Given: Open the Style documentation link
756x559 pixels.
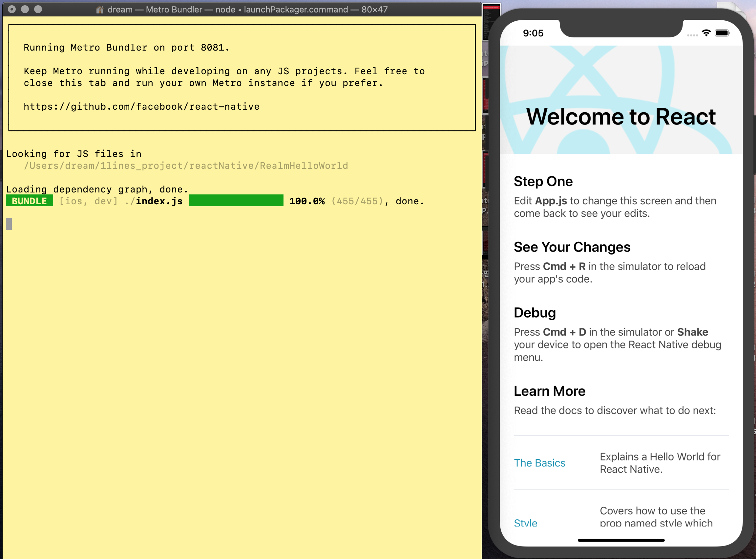Looking at the screenshot, I should (525, 523).
